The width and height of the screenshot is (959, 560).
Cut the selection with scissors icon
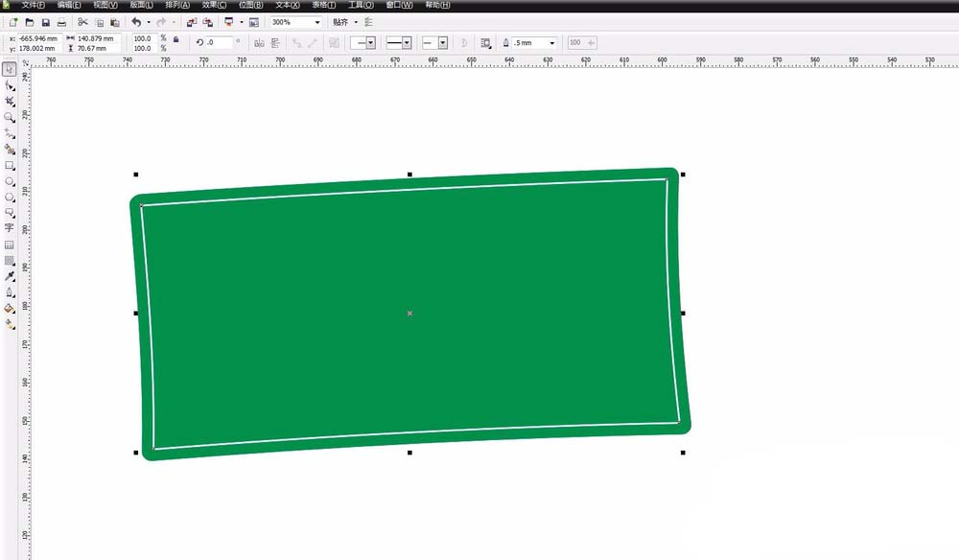point(82,22)
